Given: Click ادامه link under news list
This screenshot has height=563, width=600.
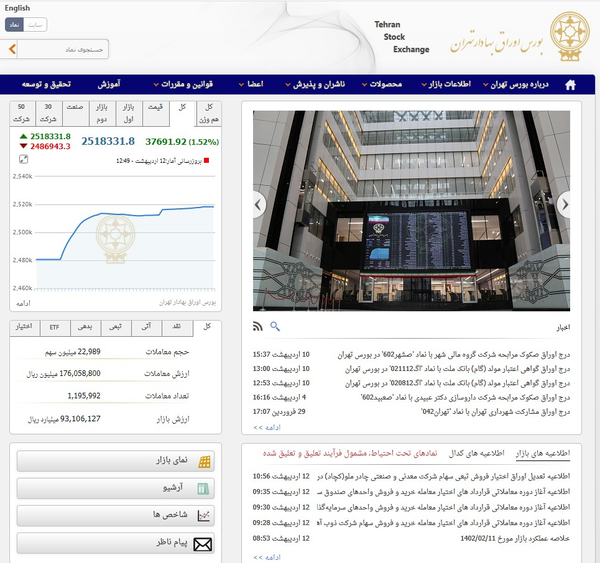Looking at the screenshot, I should [267, 428].
